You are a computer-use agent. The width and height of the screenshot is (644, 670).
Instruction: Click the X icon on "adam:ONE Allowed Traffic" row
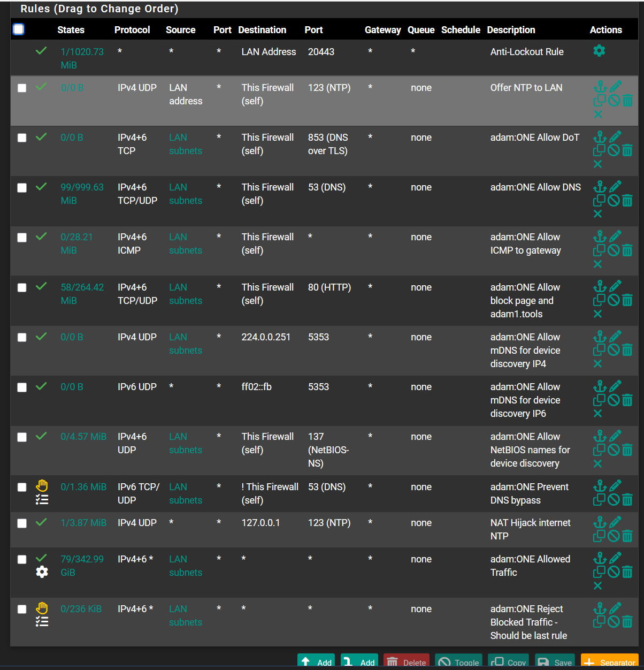pyautogui.click(x=597, y=586)
